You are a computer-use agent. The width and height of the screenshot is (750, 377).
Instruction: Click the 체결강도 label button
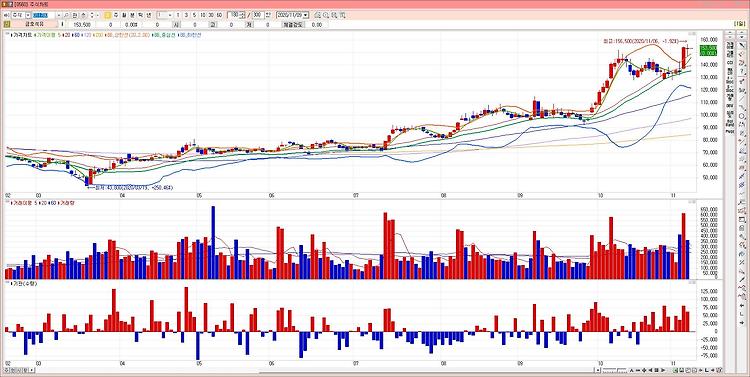[292, 24]
